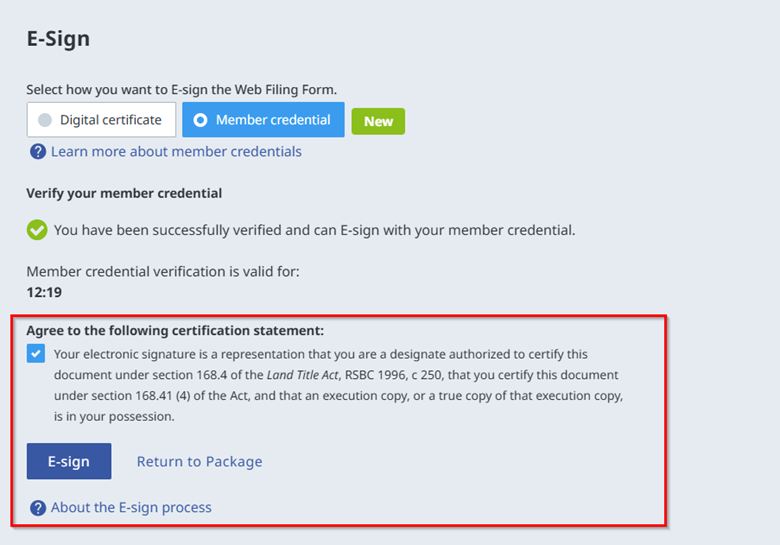The image size is (780, 545).
Task: Click the successfully verified status message
Action: pyautogui.click(x=315, y=230)
